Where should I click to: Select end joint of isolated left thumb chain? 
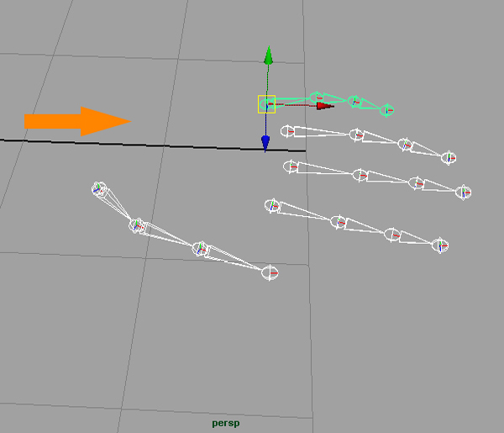coord(270,273)
